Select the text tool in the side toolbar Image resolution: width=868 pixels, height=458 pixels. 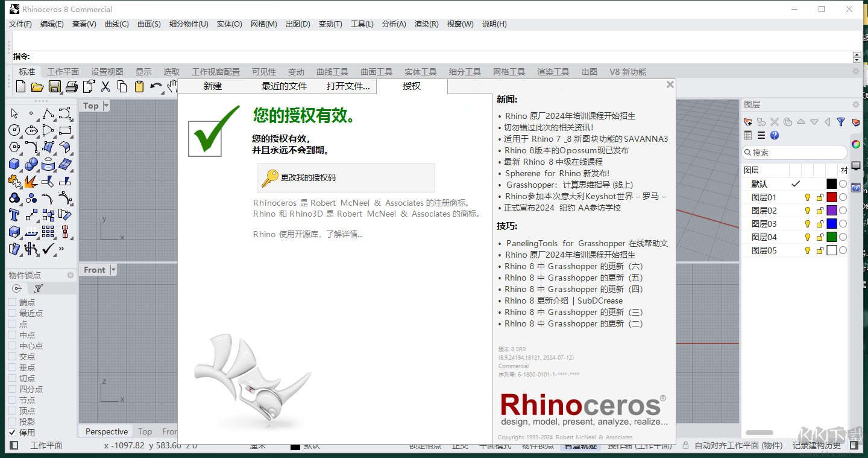[x=14, y=214]
